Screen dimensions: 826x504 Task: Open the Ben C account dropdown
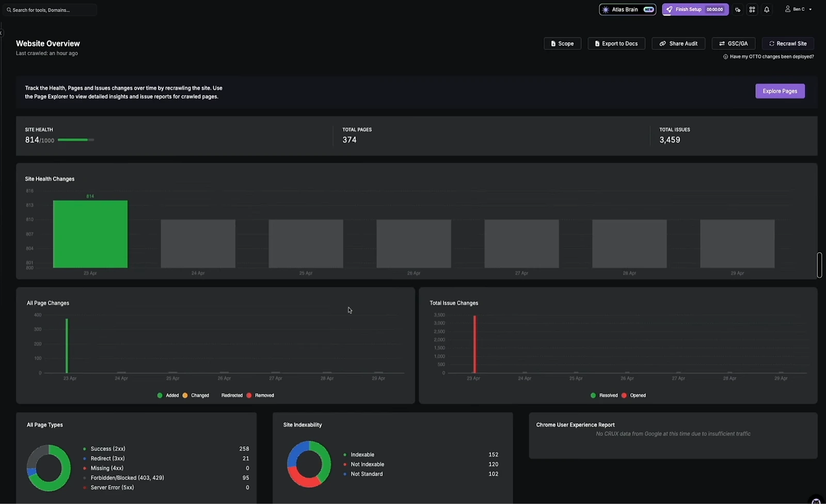coord(798,9)
